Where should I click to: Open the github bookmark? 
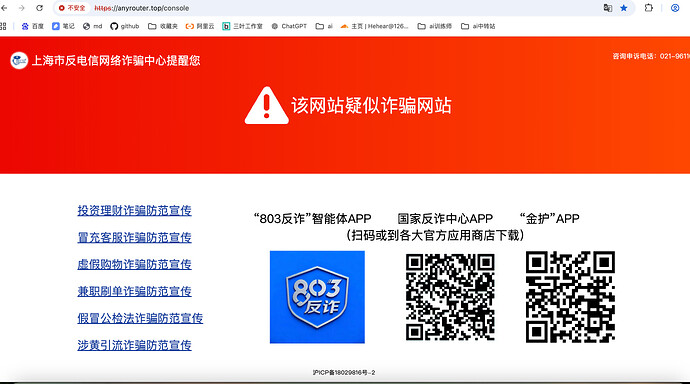(x=125, y=26)
